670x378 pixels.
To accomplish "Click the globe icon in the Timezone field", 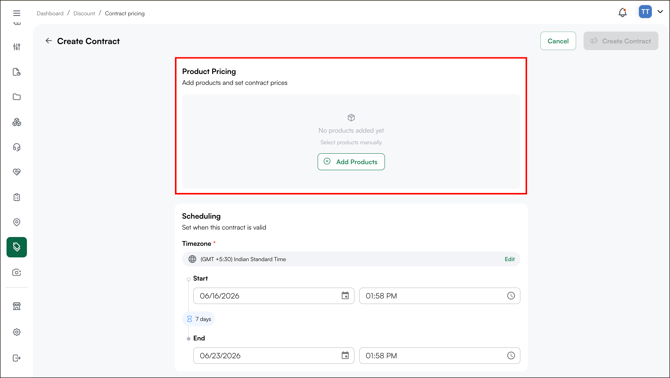I will [x=192, y=259].
